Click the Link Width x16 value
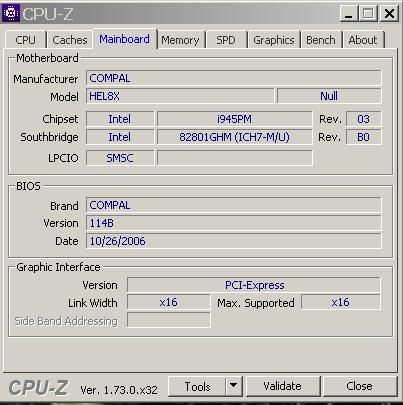The height and width of the screenshot is (405, 403). click(x=168, y=302)
